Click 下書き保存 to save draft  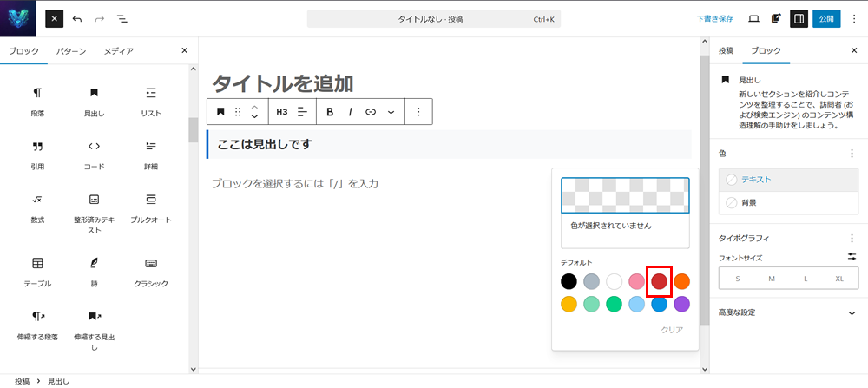(714, 18)
